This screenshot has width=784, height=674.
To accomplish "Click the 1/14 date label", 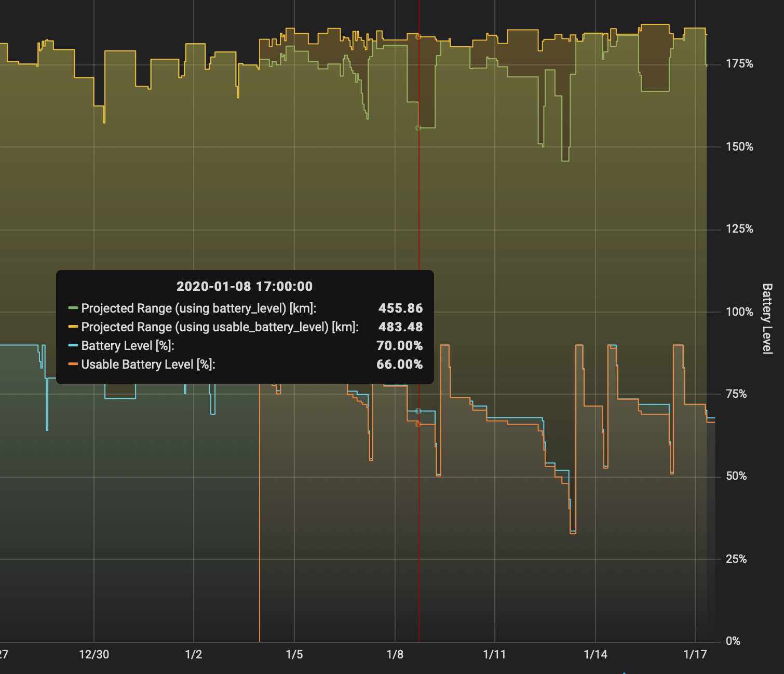I will [x=596, y=654].
